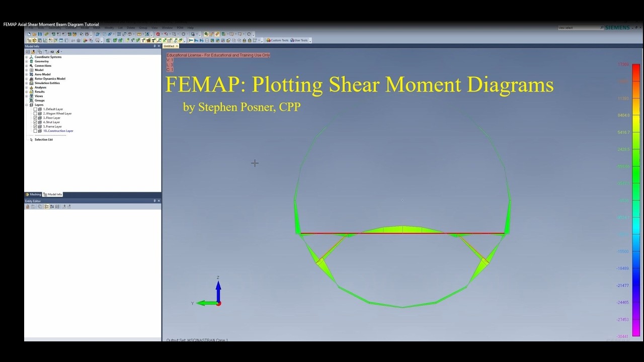Select the Views tree item label

39,96
